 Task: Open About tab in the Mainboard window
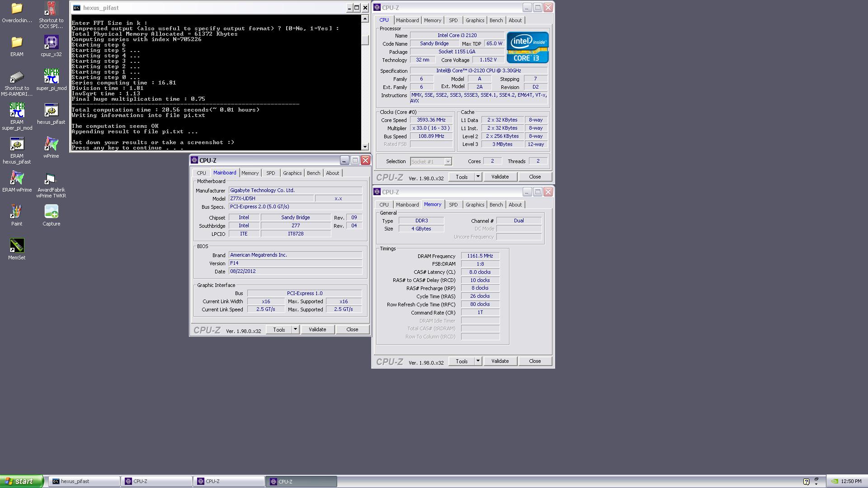coord(332,173)
